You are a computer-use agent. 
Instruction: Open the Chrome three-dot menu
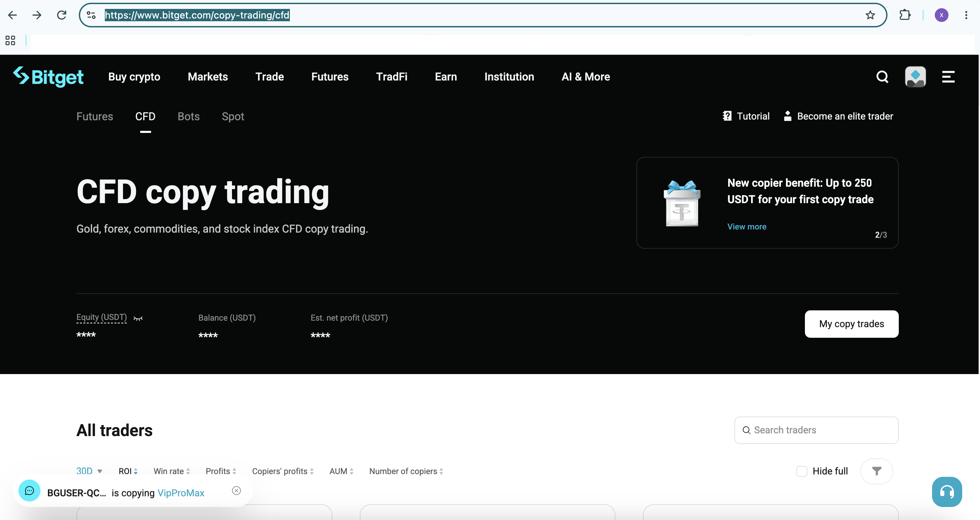pyautogui.click(x=966, y=15)
